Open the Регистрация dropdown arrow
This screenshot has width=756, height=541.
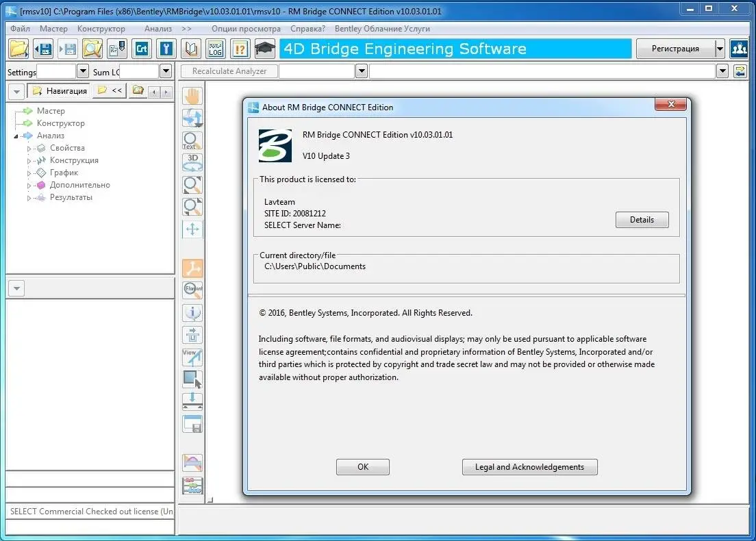coord(720,49)
